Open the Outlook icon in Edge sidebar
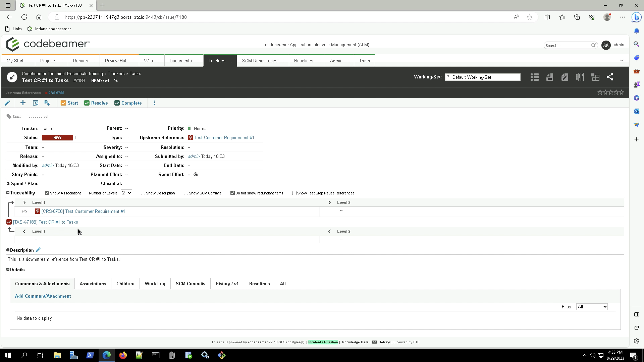Screen dimensions: 644x362 coord(637,111)
